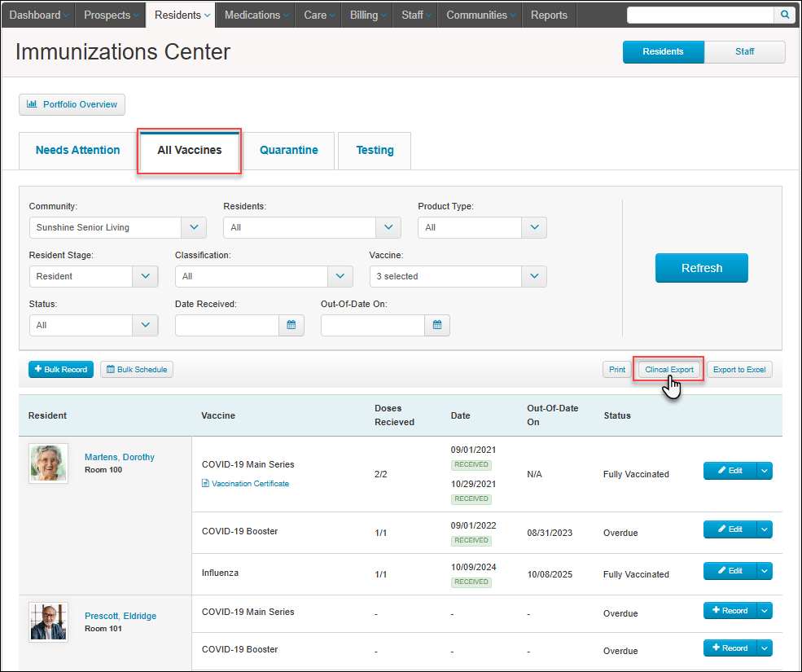Open the Medications menu

click(x=255, y=15)
